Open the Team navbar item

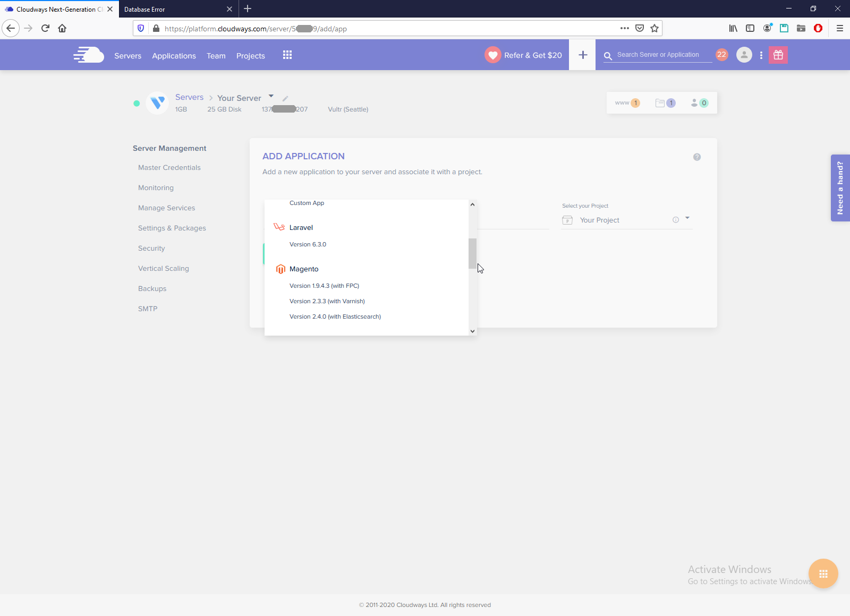point(216,56)
